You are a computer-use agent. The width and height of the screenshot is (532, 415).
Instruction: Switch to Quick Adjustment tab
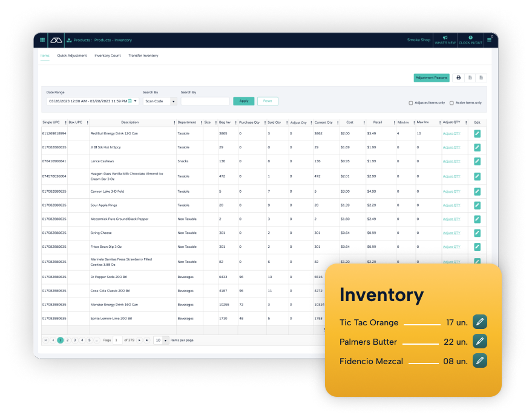coord(72,56)
